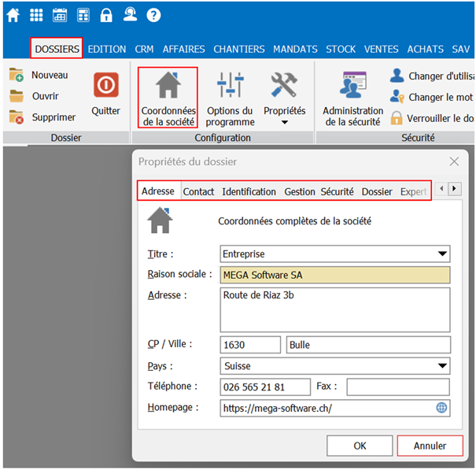Close the Propriétés du dossier dialog
476x470 pixels.
[x=454, y=161]
